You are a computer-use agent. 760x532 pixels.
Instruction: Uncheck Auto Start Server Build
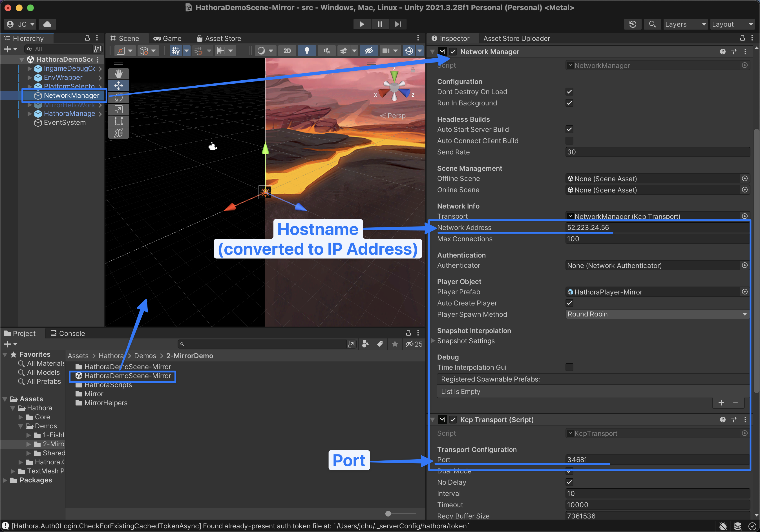tap(569, 129)
